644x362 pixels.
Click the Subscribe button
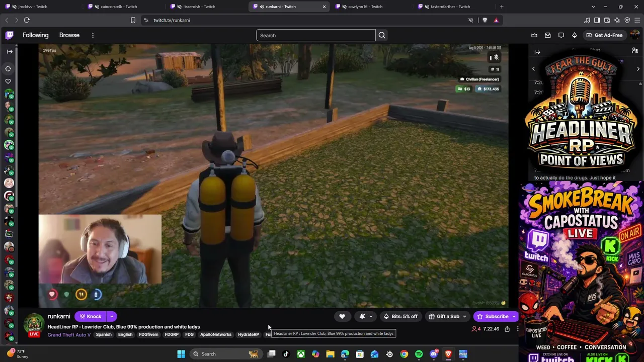coord(492,316)
